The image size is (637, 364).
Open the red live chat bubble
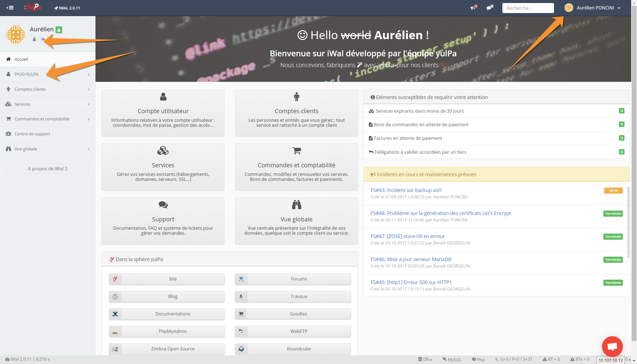pos(612,347)
